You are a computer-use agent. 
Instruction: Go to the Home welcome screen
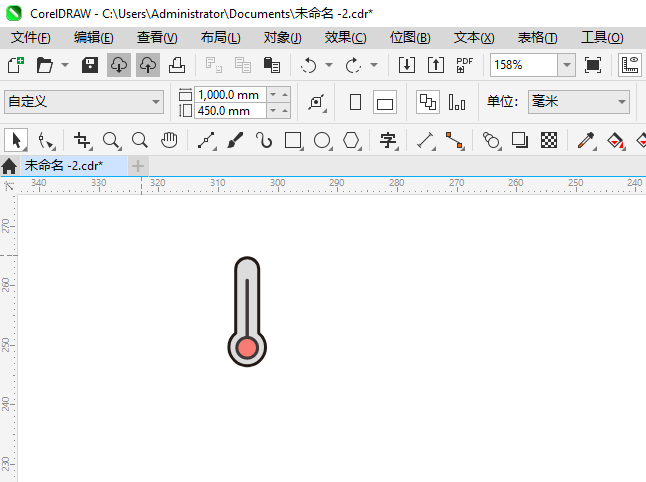click(x=9, y=166)
